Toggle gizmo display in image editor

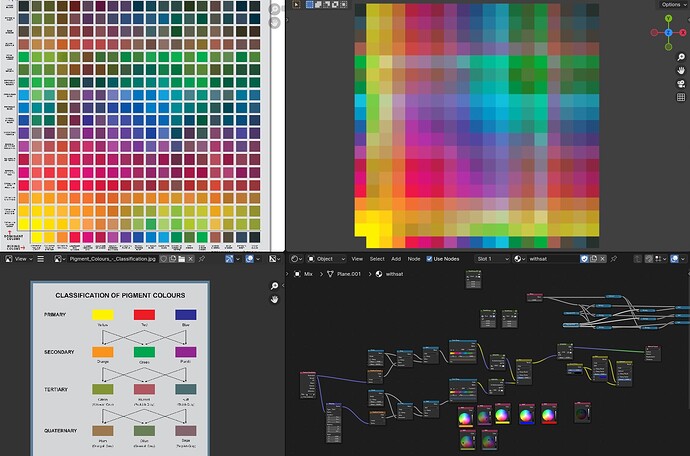(x=229, y=259)
